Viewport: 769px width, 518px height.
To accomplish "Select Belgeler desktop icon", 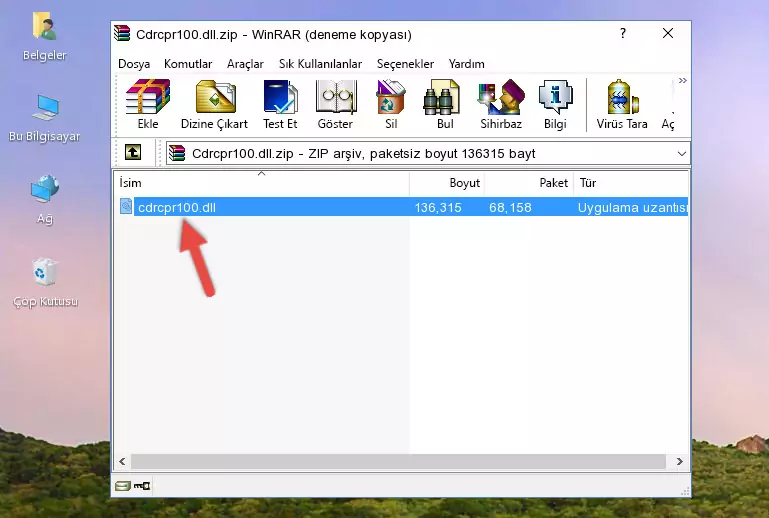I will pyautogui.click(x=45, y=37).
